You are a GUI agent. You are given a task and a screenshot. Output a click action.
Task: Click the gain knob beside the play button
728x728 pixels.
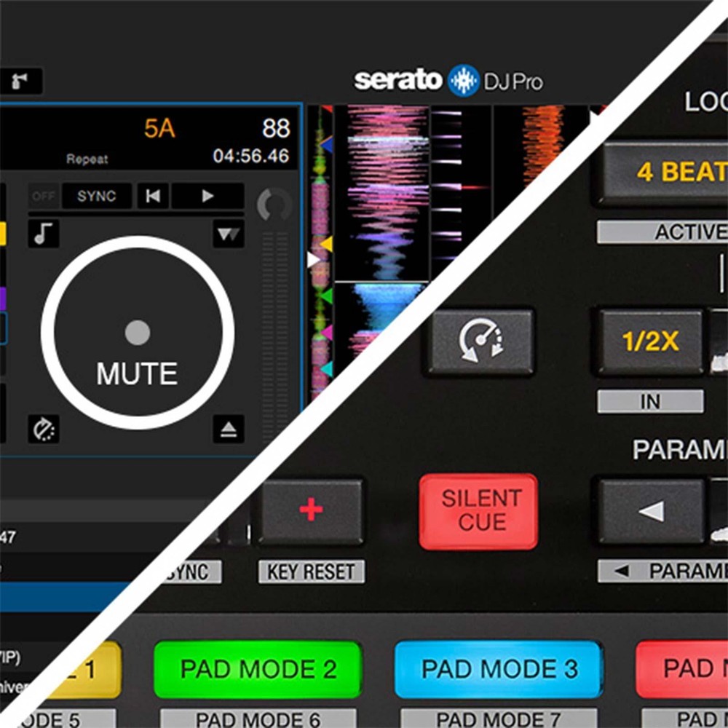click(274, 205)
